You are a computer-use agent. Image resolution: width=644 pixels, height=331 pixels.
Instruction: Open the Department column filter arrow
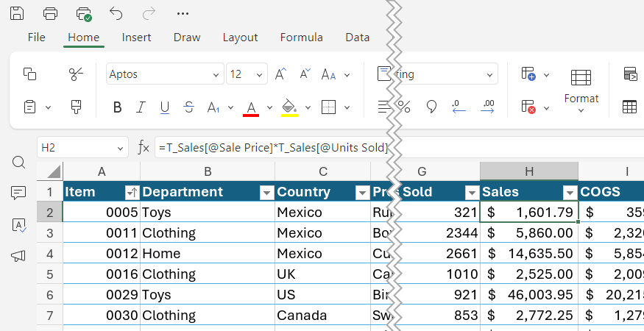tap(267, 192)
